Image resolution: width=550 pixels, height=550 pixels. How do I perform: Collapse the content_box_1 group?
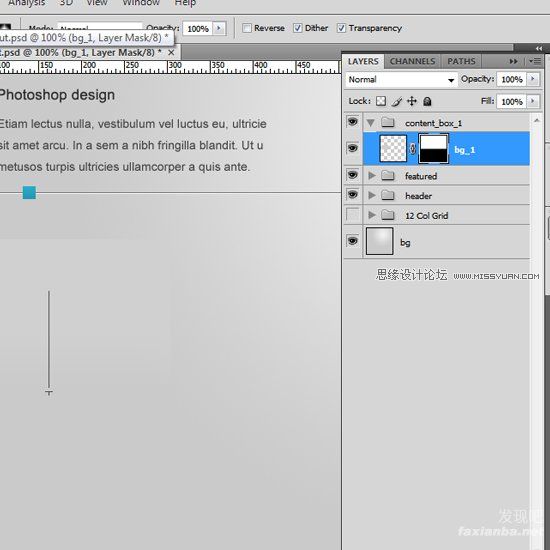[x=371, y=123]
